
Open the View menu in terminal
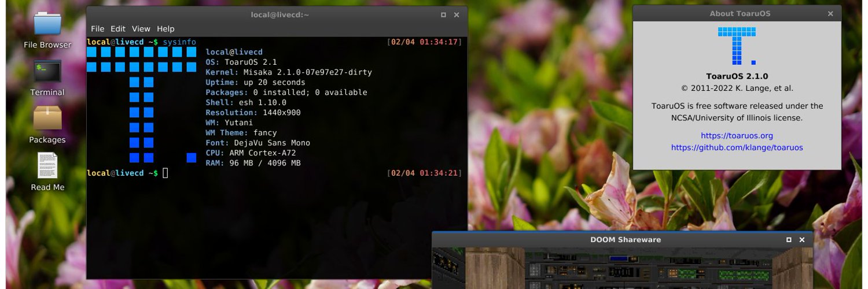(141, 28)
